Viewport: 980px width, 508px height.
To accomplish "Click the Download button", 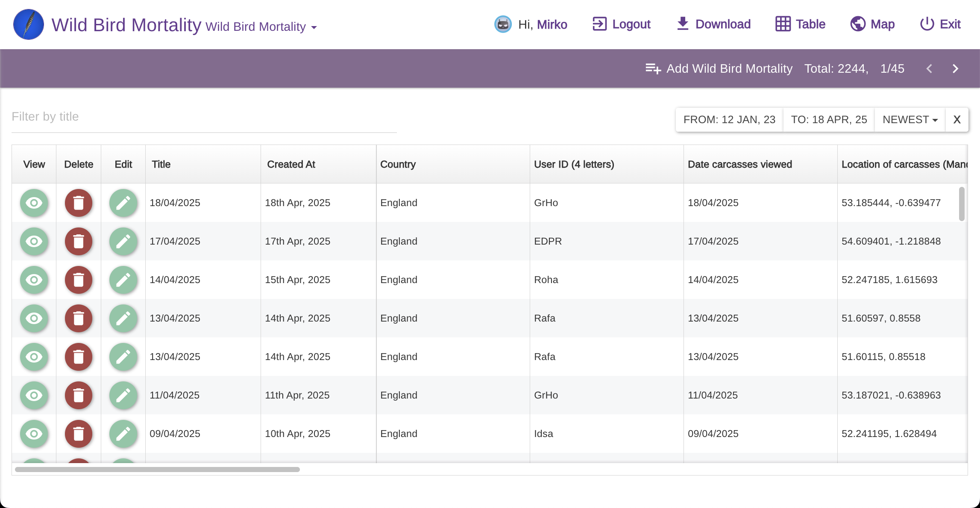I will (x=714, y=24).
